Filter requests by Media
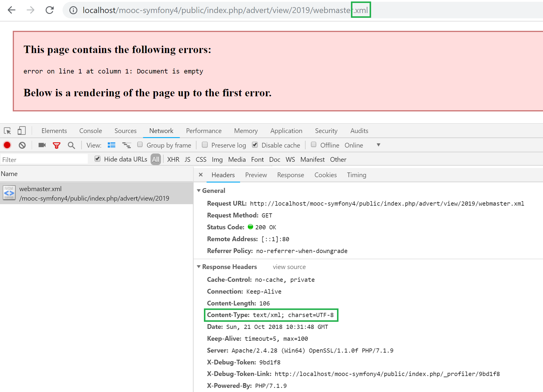 [x=237, y=159]
